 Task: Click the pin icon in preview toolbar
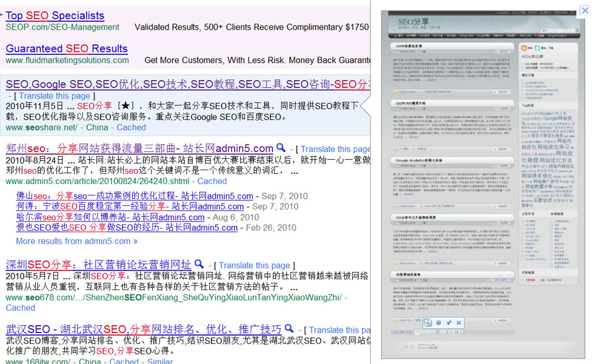[449, 323]
